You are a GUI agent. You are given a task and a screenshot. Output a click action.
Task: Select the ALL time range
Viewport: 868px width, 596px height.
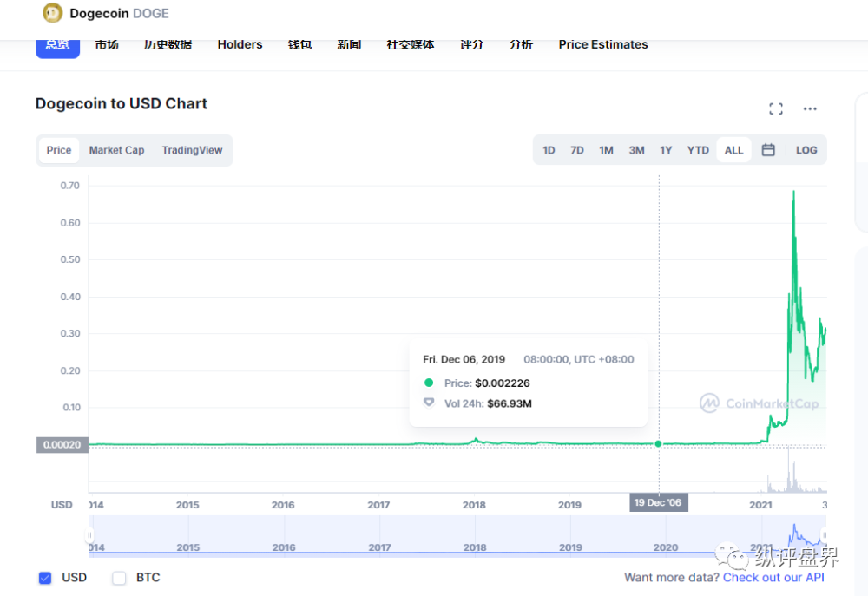tap(734, 150)
